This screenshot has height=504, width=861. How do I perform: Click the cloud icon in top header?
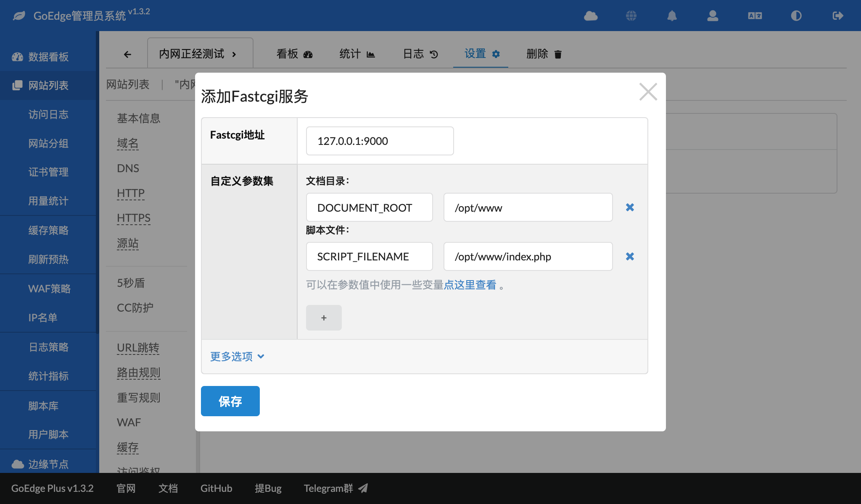pos(591,16)
